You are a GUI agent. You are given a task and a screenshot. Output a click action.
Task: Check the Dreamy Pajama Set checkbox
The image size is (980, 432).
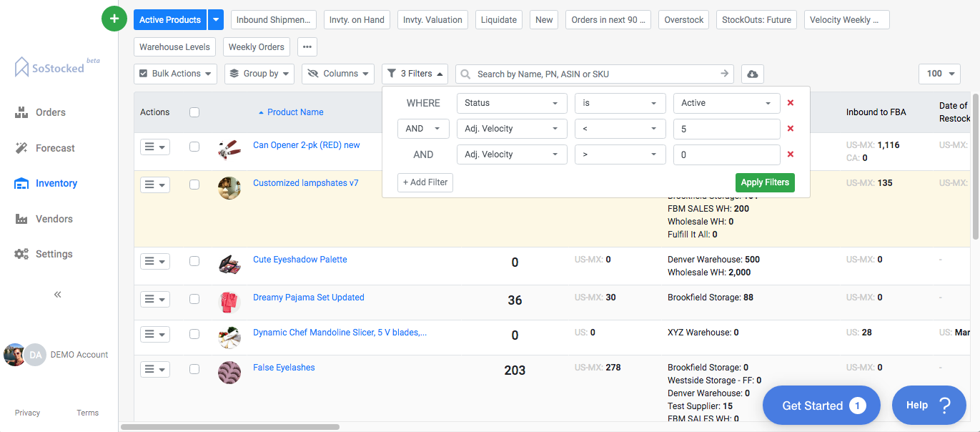pos(194,299)
